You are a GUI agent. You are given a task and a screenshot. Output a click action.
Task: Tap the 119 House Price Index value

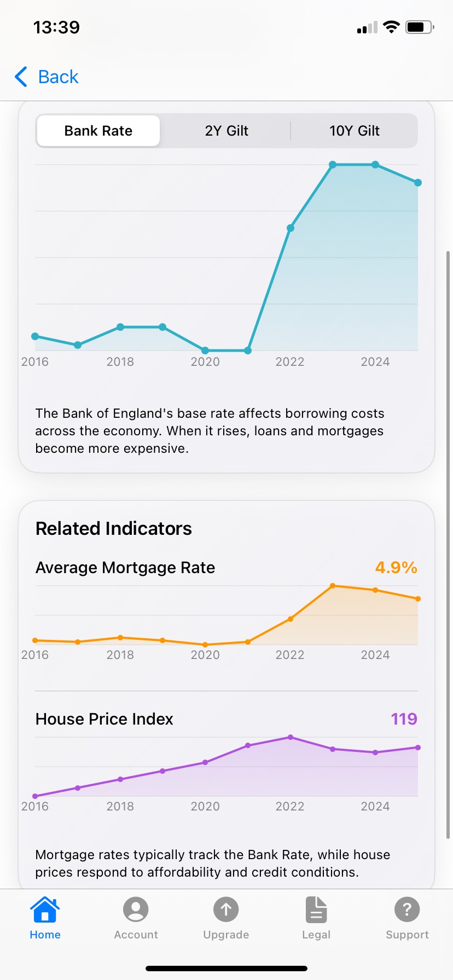(403, 719)
